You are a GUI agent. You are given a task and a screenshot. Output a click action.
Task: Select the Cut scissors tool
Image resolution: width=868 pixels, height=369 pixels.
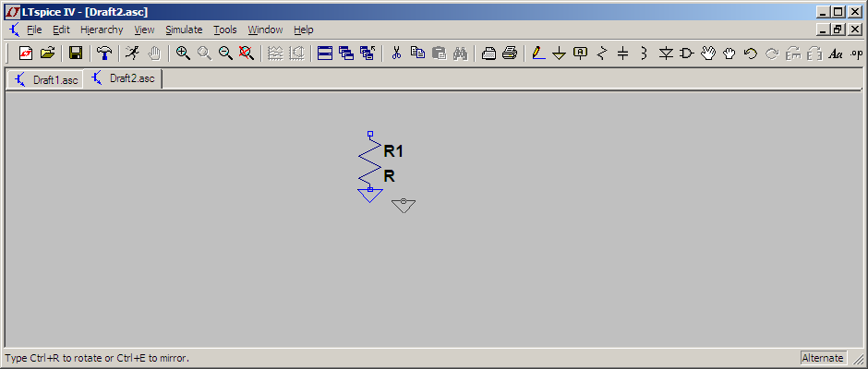[396, 54]
